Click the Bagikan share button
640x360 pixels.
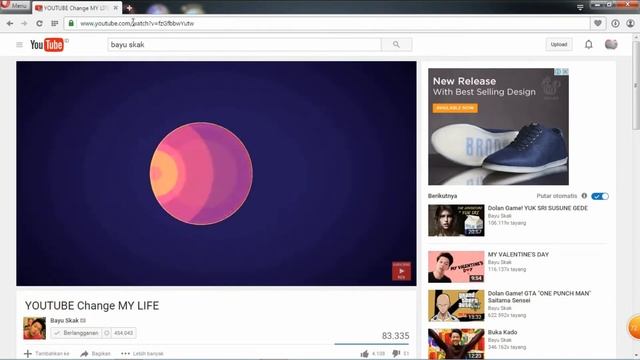click(96, 353)
